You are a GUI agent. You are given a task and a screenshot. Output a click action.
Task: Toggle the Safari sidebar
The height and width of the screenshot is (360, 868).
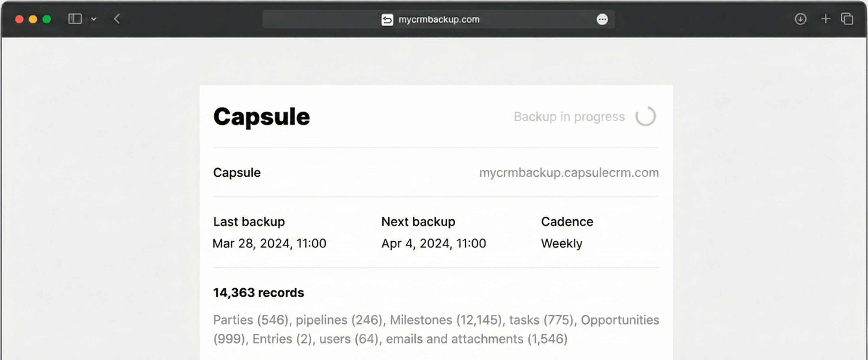coord(75,19)
